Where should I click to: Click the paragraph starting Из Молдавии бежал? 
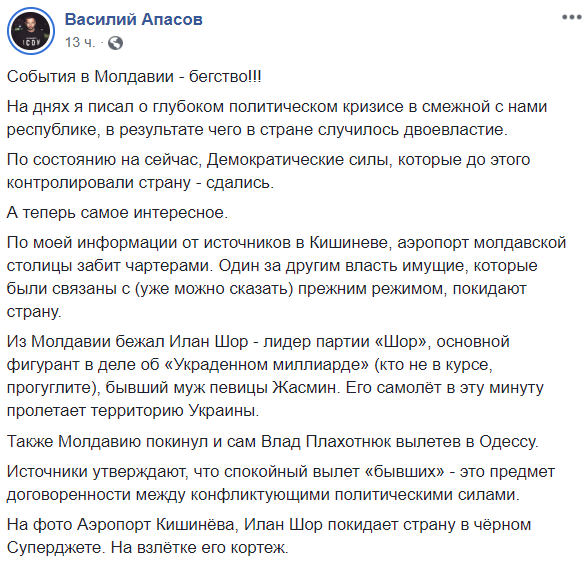pyautogui.click(x=275, y=376)
